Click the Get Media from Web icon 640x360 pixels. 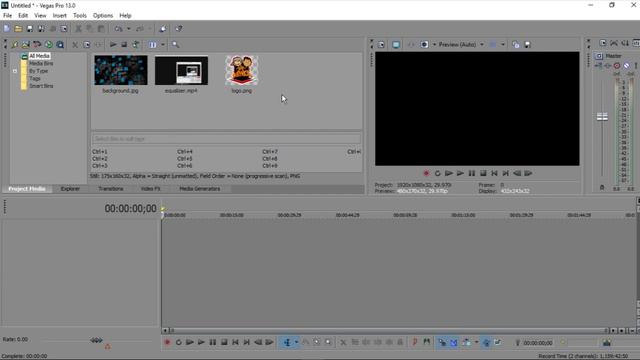[49, 44]
